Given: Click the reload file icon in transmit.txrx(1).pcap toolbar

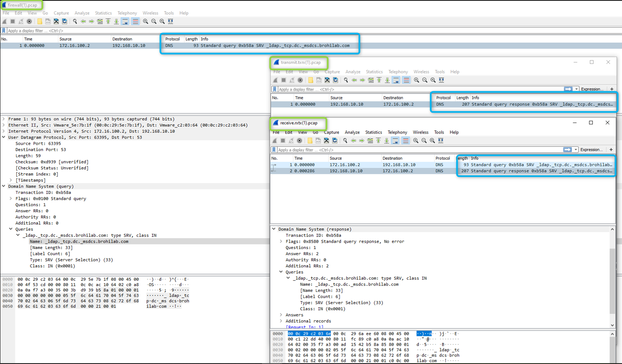Looking at the screenshot, I should (x=335, y=80).
